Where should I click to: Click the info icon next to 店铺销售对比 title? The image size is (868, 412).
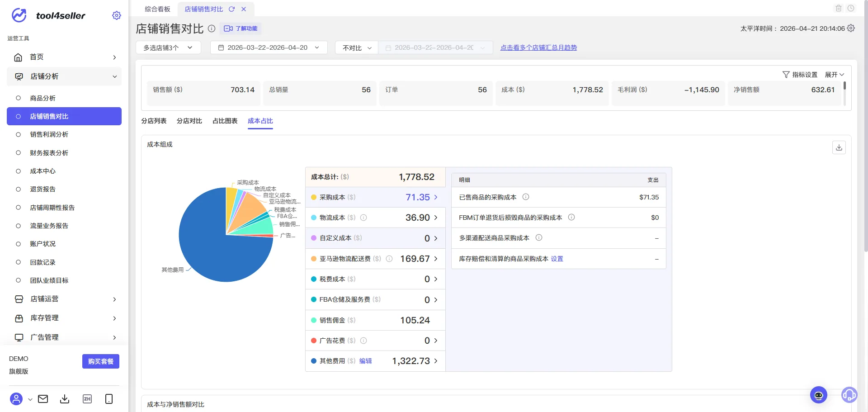click(x=212, y=28)
